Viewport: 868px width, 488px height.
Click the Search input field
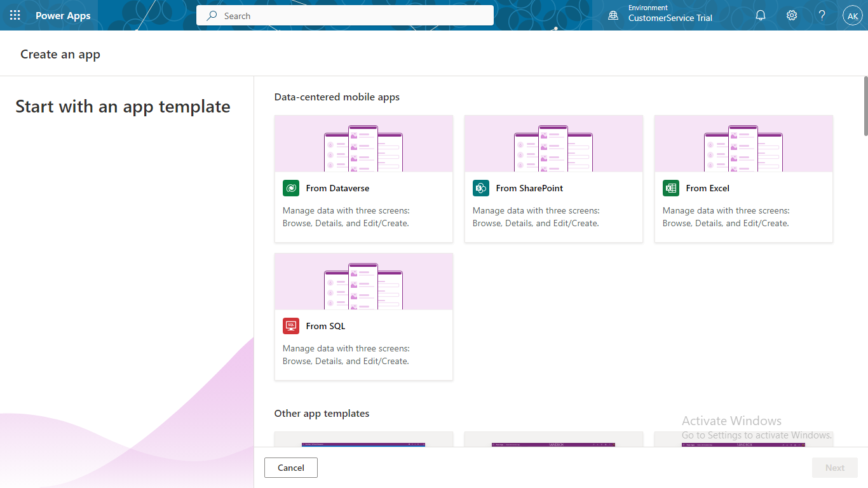tap(345, 16)
